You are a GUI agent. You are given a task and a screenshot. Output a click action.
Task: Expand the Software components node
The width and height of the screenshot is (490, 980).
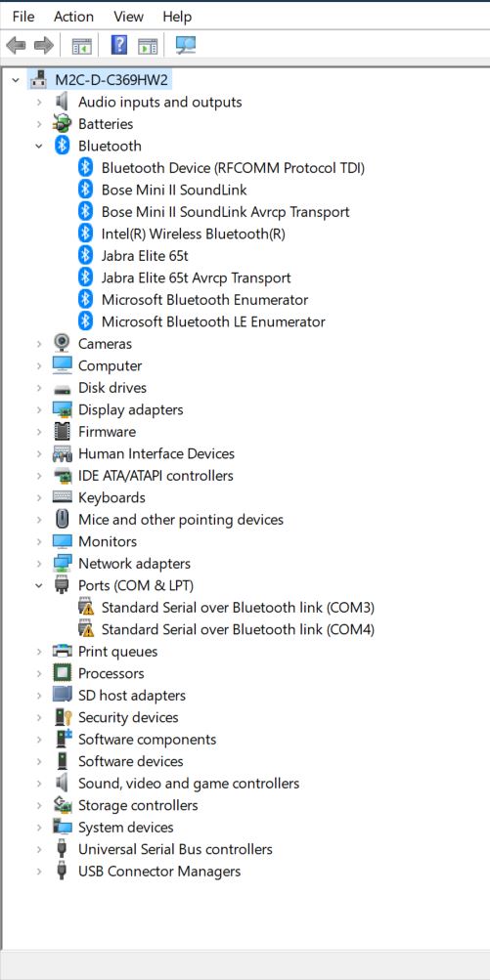39,740
